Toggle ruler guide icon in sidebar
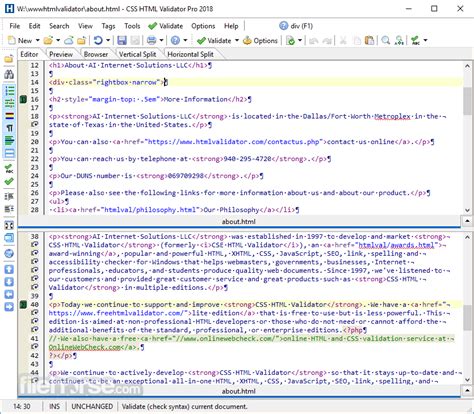Viewport: 474px width, 414px height. point(9,103)
